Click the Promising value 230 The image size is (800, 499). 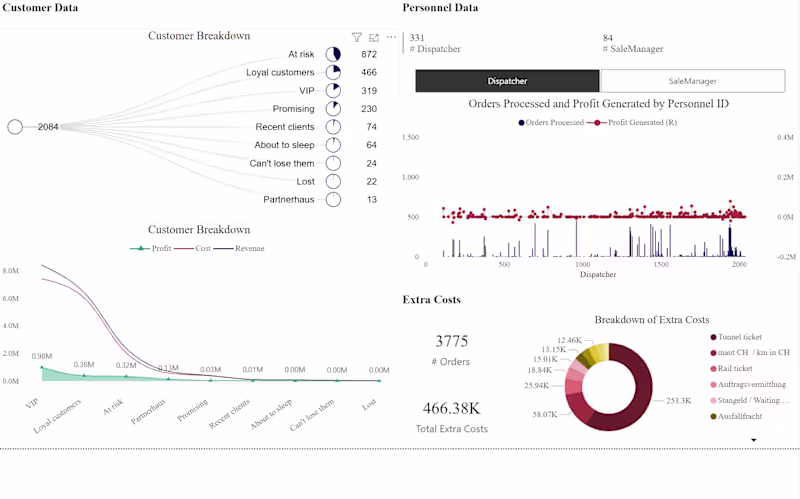point(369,109)
